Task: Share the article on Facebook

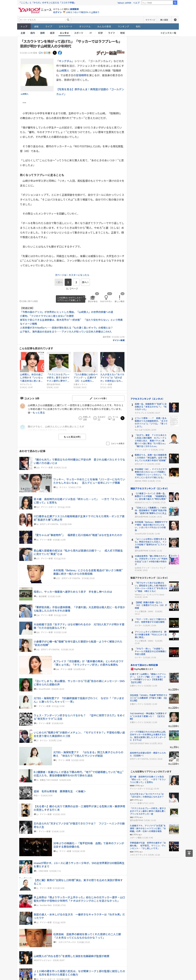Action: [x=60, y=53]
